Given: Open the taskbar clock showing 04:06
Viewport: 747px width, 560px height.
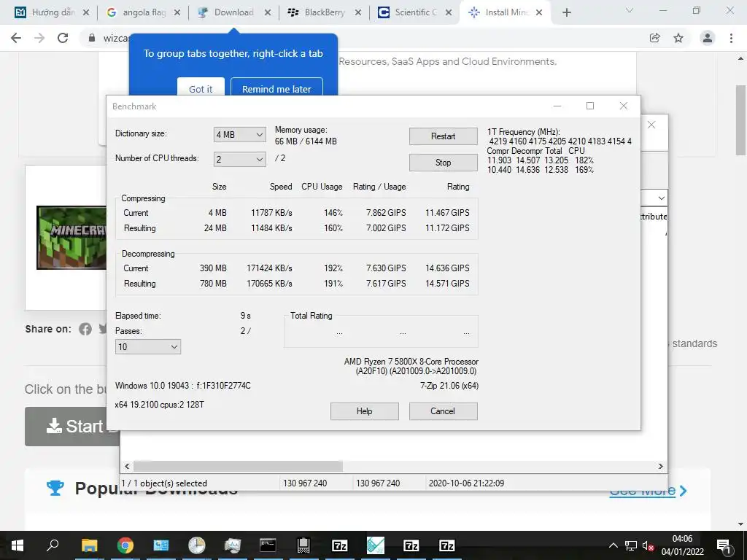Looking at the screenshot, I should [682, 545].
